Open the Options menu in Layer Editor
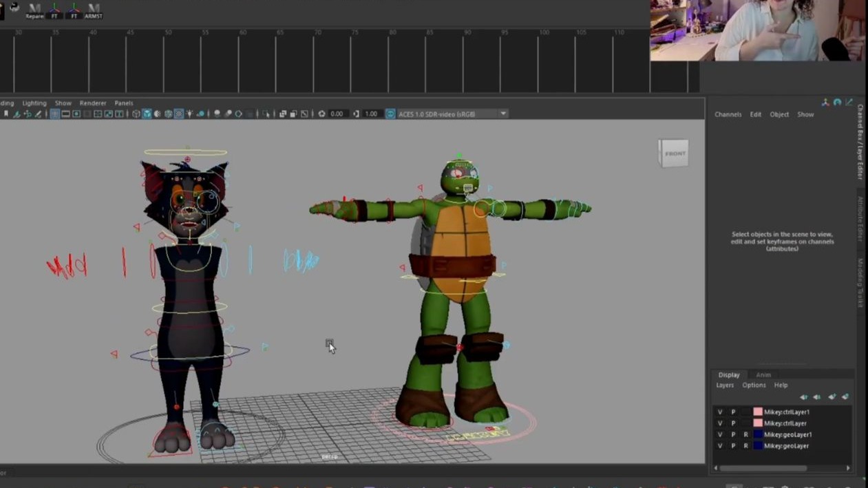 point(754,385)
